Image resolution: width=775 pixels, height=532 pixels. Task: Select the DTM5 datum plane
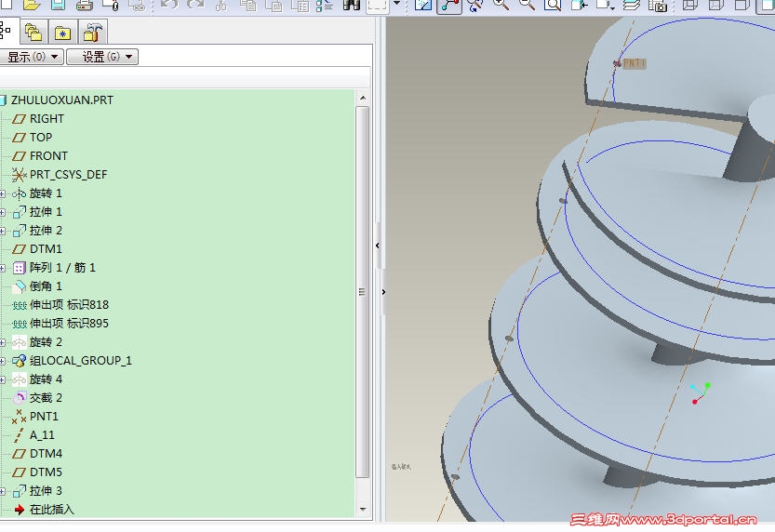tap(46, 472)
